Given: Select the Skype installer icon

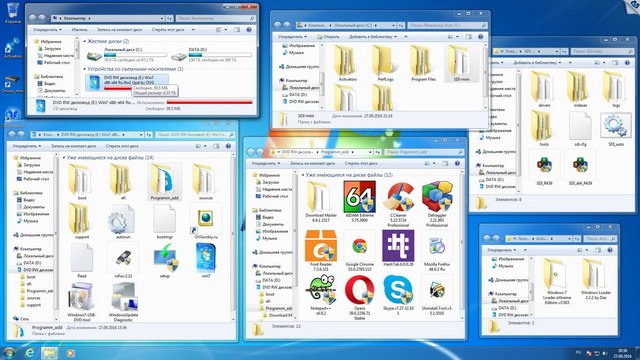Looking at the screenshot, I should pyautogui.click(x=398, y=290).
